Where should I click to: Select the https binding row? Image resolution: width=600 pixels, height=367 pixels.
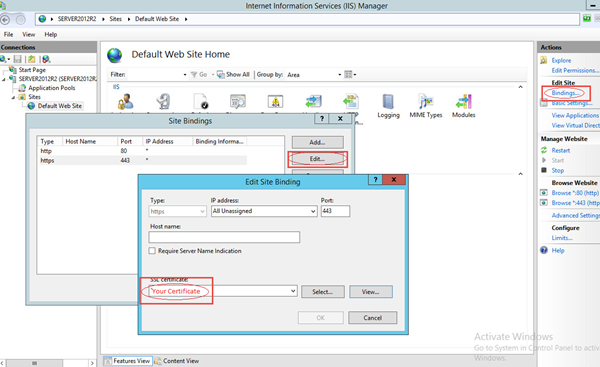[143, 160]
